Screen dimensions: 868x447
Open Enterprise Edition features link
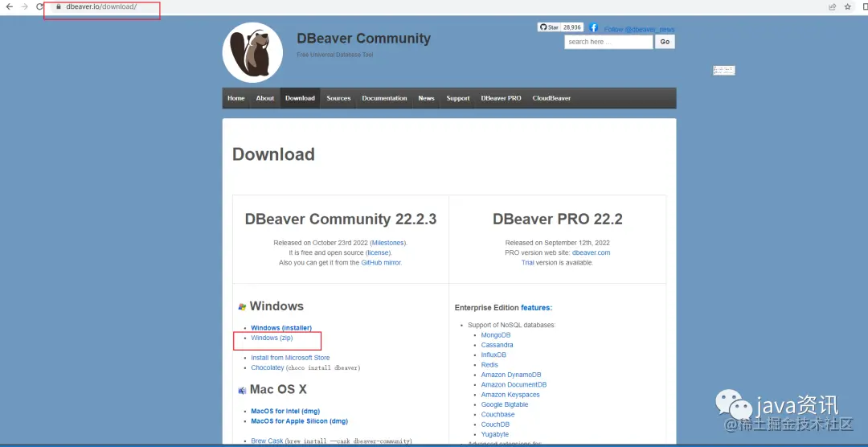pyautogui.click(x=536, y=307)
